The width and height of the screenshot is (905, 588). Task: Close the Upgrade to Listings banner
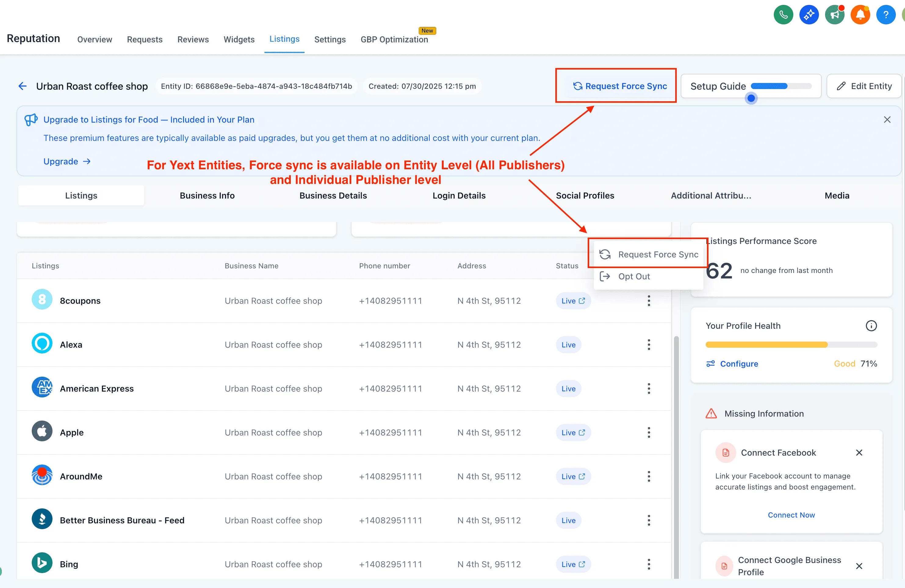coord(887,120)
